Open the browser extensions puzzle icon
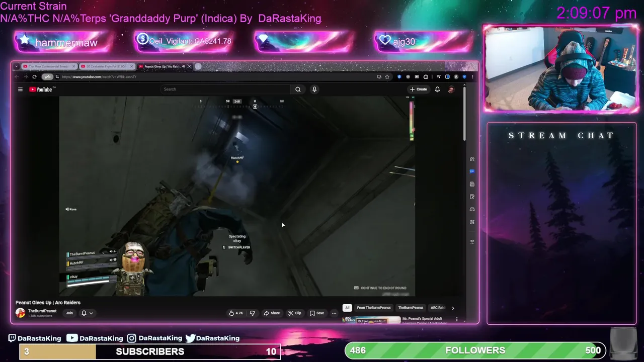 point(426,77)
